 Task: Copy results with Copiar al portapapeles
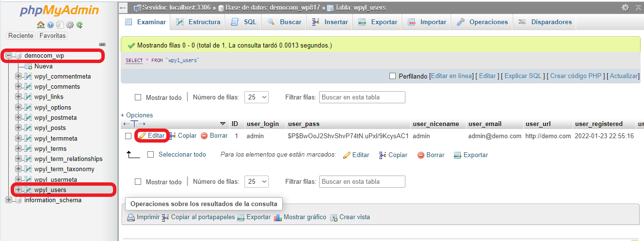point(198,217)
